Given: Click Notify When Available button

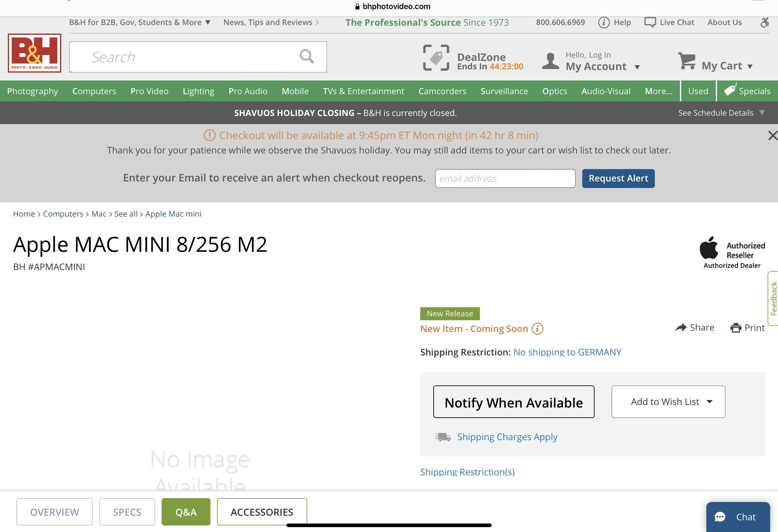Looking at the screenshot, I should point(513,401).
